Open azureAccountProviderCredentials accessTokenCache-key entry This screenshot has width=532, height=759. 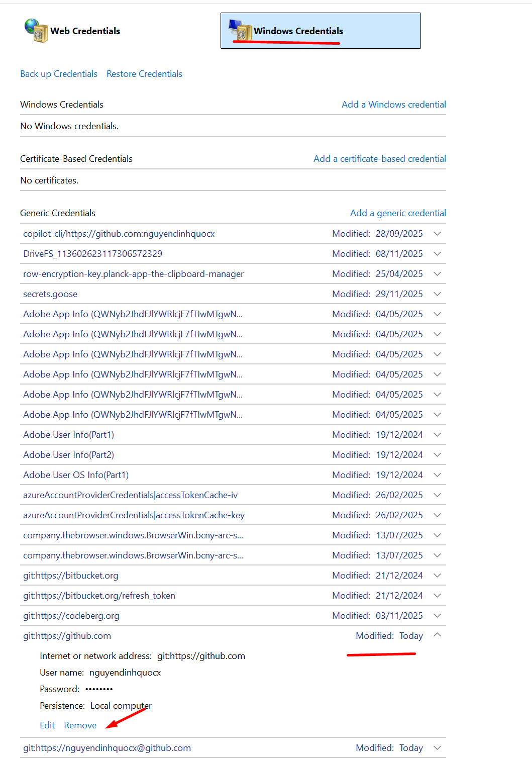click(134, 515)
